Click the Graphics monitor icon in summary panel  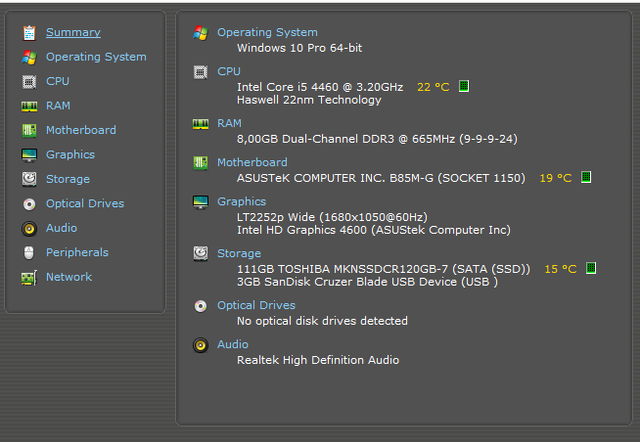click(200, 202)
